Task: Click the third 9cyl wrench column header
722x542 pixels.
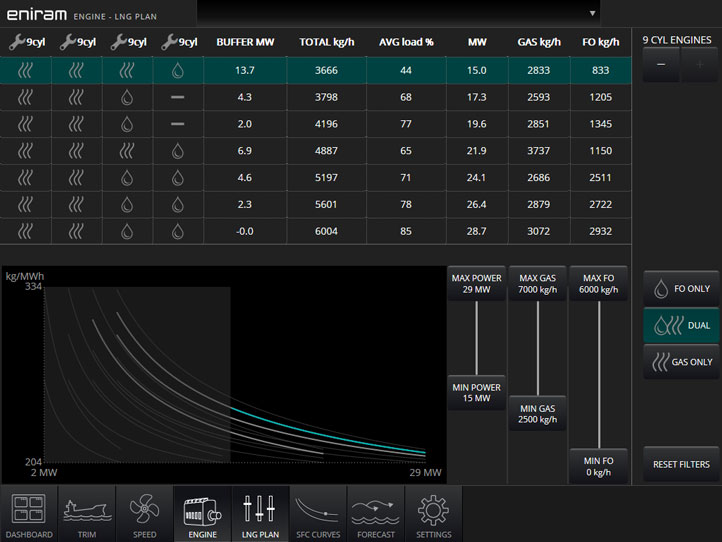Action: tap(128, 42)
